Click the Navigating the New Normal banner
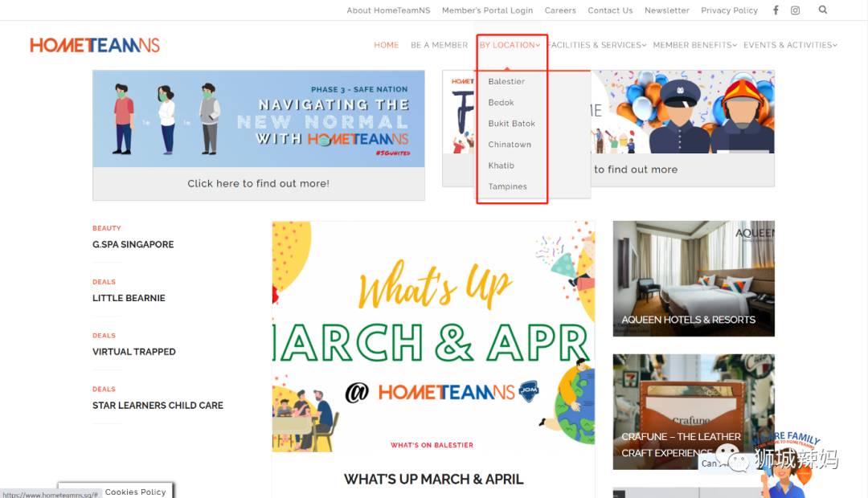The image size is (868, 498). 258,119
